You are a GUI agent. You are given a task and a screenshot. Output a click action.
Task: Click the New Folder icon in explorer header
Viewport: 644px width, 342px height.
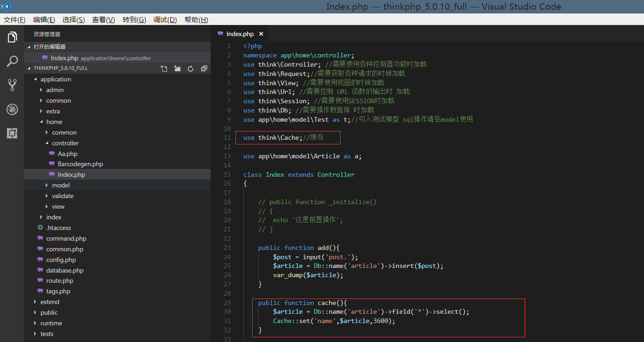[177, 68]
